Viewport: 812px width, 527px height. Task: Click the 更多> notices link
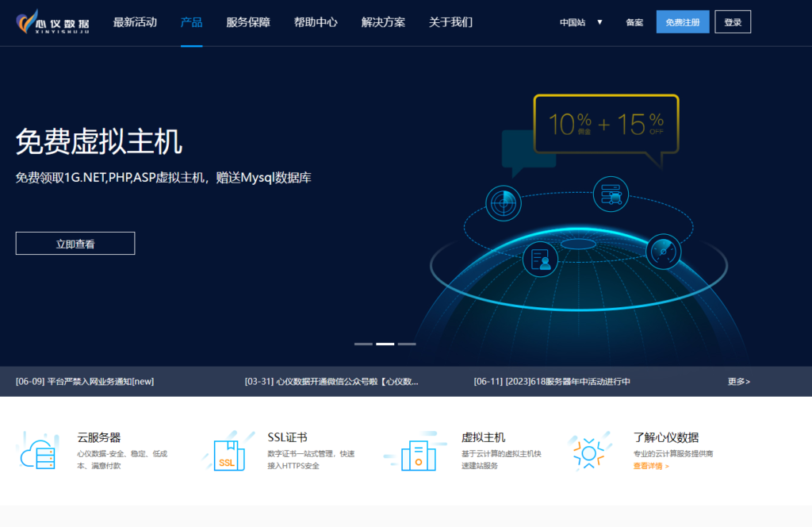point(739,382)
